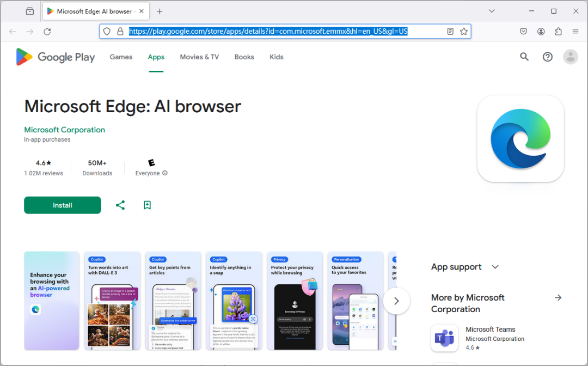Image resolution: width=588 pixels, height=366 pixels.
Task: List all tabs dropdown
Action: (492, 11)
